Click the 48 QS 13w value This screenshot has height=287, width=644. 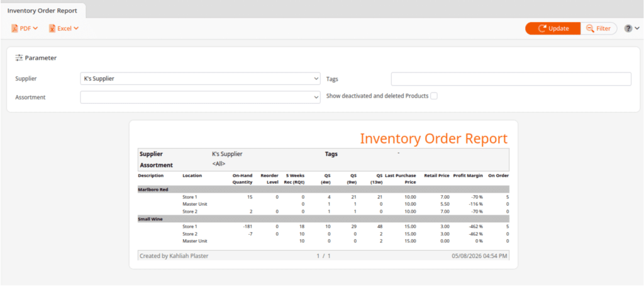380,227
